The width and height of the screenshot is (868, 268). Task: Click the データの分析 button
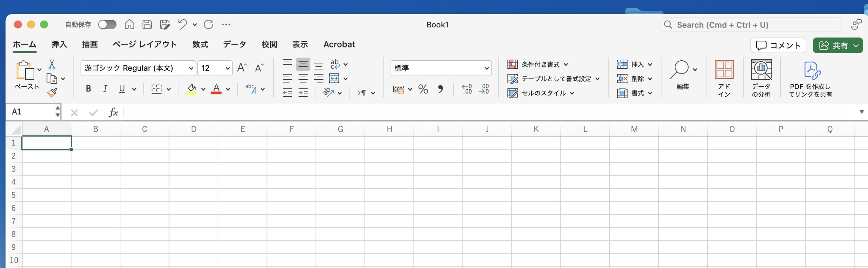coord(761,79)
